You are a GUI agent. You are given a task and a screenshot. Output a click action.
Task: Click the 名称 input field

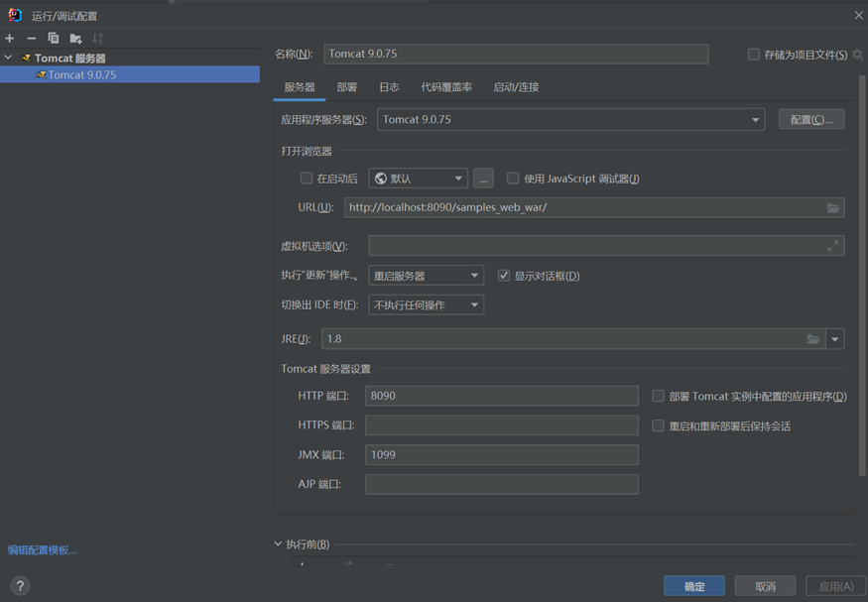[x=516, y=55]
